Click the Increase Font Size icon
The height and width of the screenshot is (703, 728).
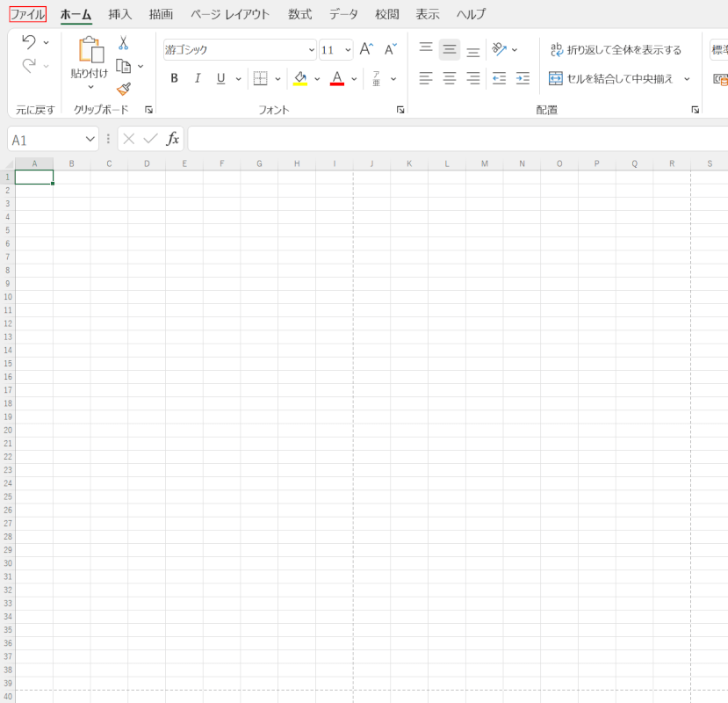365,48
